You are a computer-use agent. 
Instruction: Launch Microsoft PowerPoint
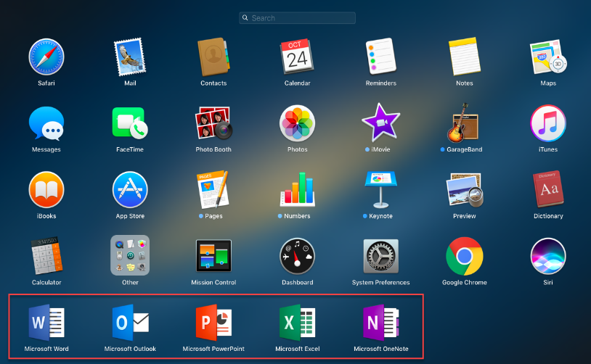[x=213, y=323]
